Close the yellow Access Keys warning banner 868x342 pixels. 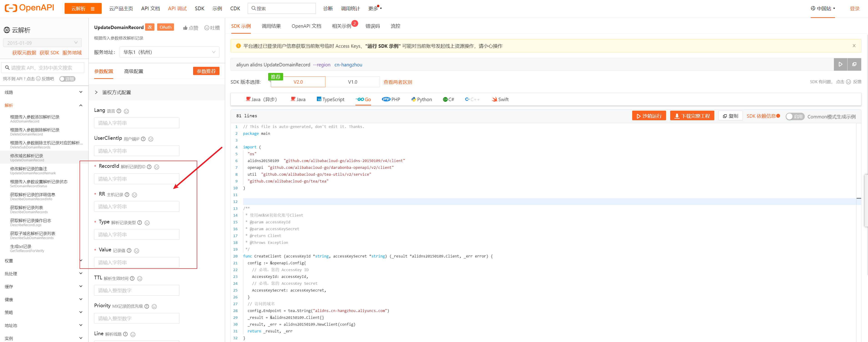pyautogui.click(x=854, y=46)
